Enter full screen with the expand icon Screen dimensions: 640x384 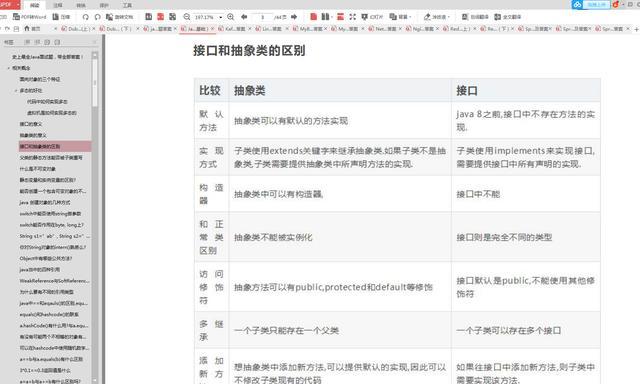(x=353, y=17)
